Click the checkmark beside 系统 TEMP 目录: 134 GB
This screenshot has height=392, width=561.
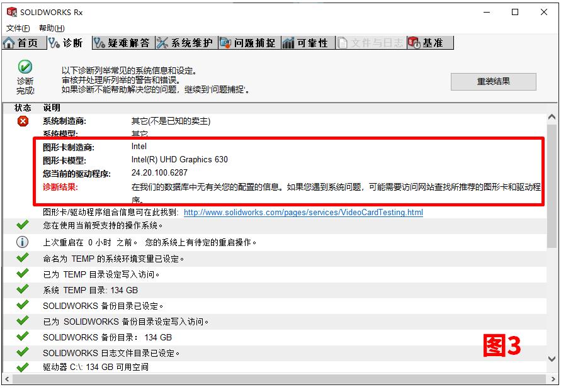point(23,289)
